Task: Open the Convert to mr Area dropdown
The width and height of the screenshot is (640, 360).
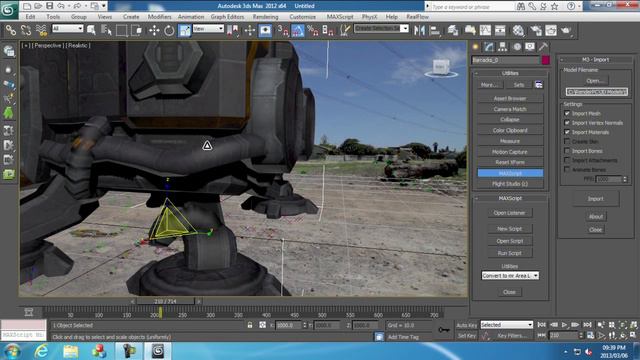Action: pos(510,276)
